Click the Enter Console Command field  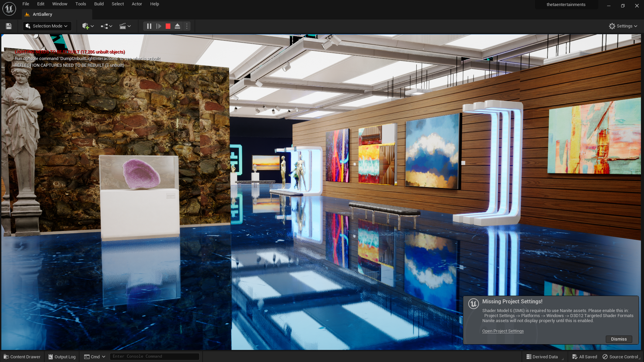(154, 356)
